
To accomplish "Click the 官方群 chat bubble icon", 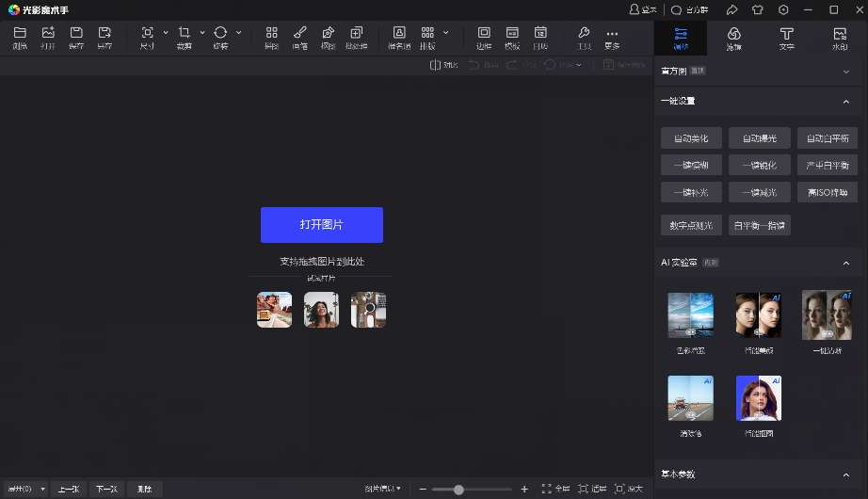I will (x=677, y=10).
